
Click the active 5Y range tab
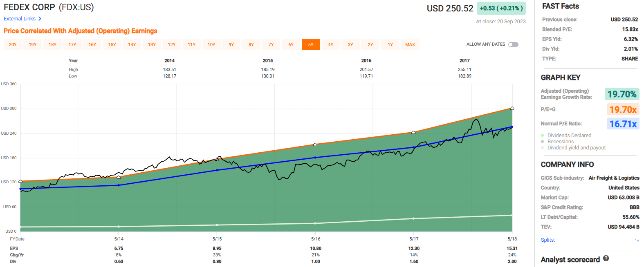pos(311,44)
